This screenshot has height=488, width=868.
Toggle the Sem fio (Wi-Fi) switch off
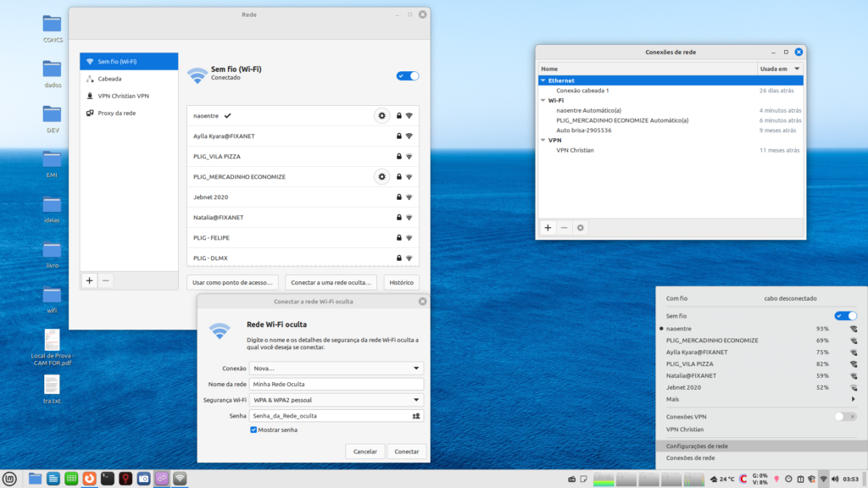point(408,75)
